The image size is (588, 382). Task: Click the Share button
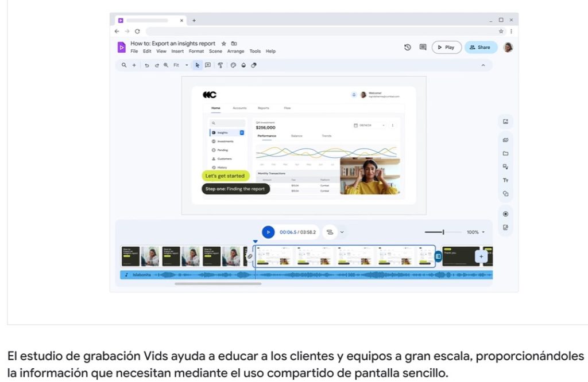click(x=481, y=47)
